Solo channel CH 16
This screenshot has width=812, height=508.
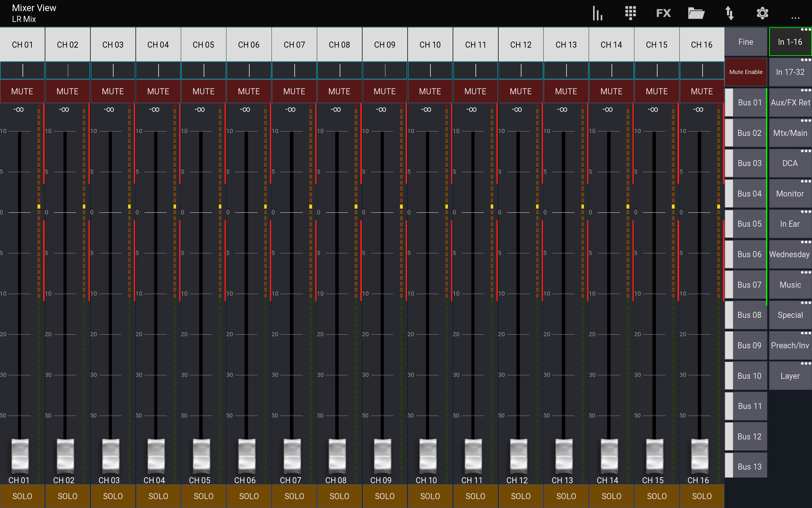[x=702, y=496]
